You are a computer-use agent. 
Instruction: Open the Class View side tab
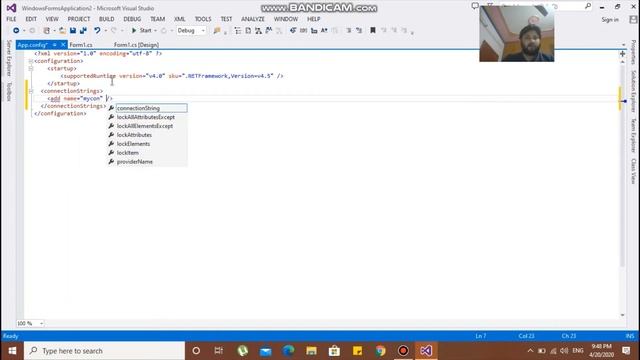tap(633, 171)
